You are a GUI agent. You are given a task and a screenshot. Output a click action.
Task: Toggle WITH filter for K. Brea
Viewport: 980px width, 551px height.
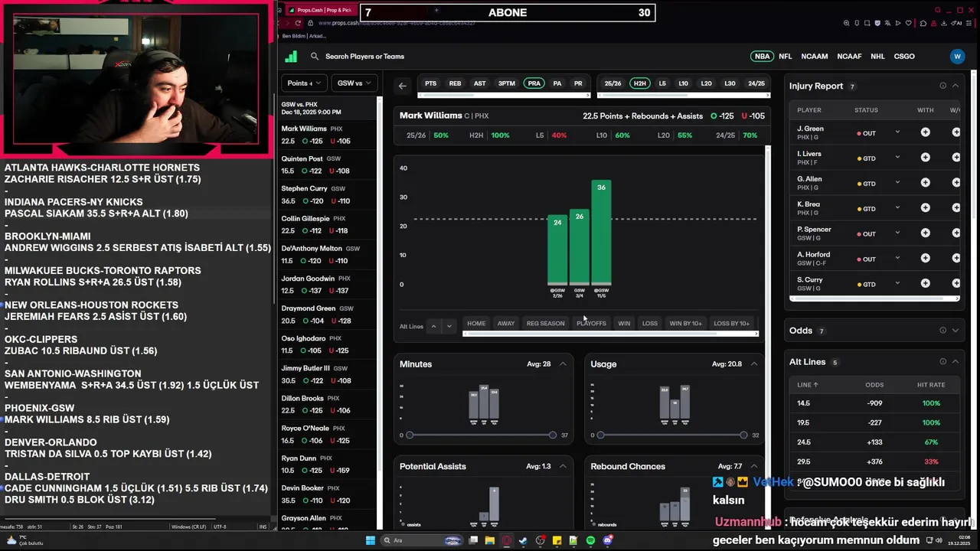click(926, 208)
